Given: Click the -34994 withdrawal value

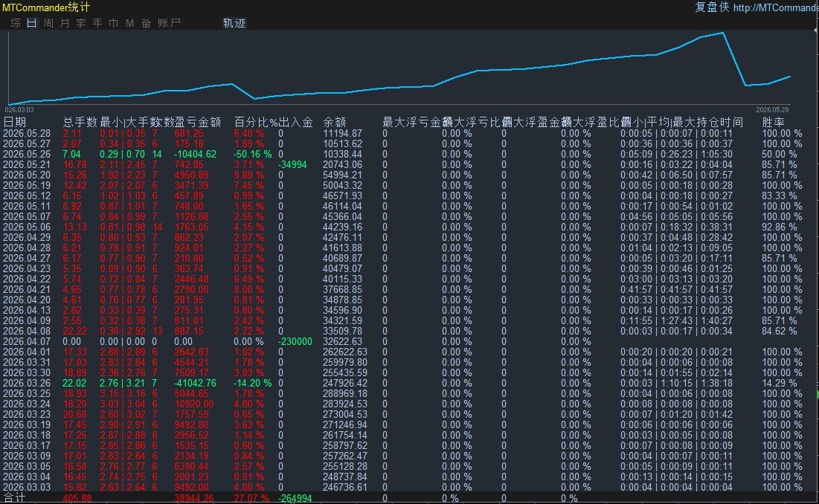Looking at the screenshot, I should 292,164.
